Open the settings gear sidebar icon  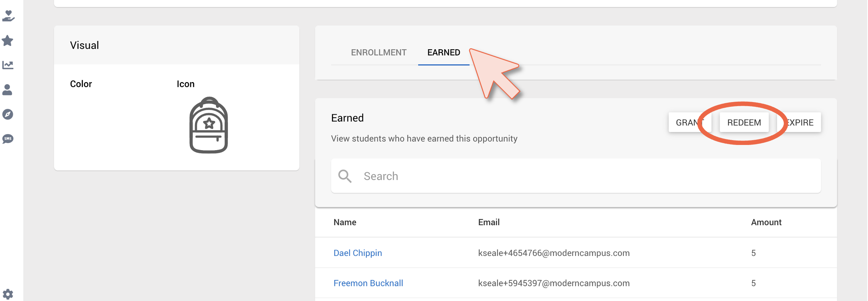8,294
